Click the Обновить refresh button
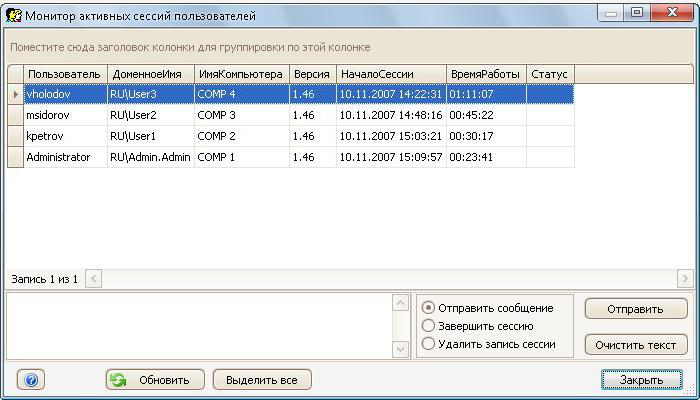 pos(155,380)
